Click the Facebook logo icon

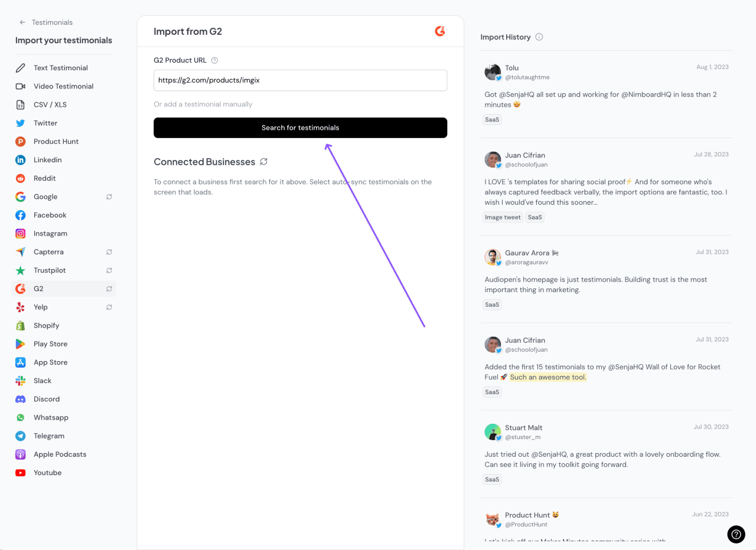(21, 215)
